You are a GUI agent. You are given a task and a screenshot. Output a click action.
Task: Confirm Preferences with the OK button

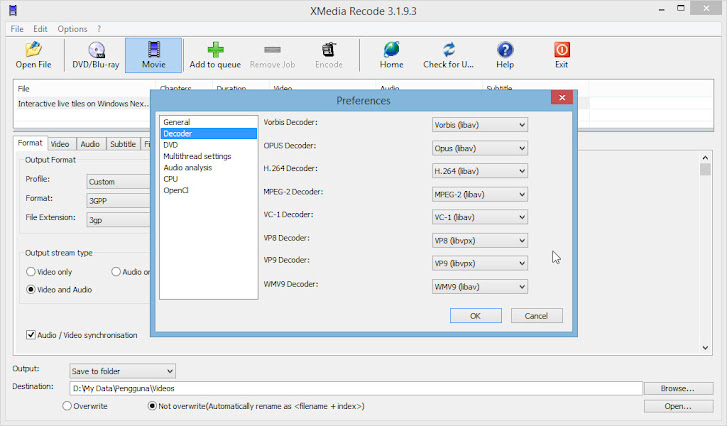(476, 316)
